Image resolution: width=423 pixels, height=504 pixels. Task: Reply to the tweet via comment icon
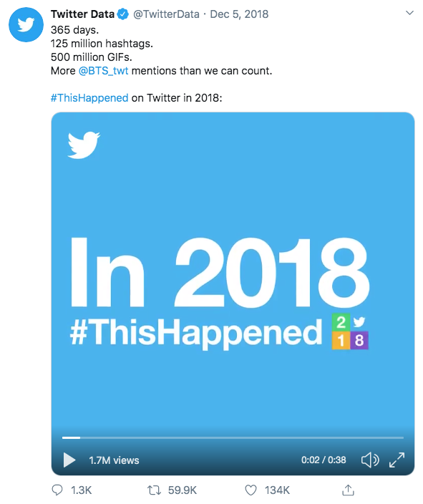tap(57, 490)
